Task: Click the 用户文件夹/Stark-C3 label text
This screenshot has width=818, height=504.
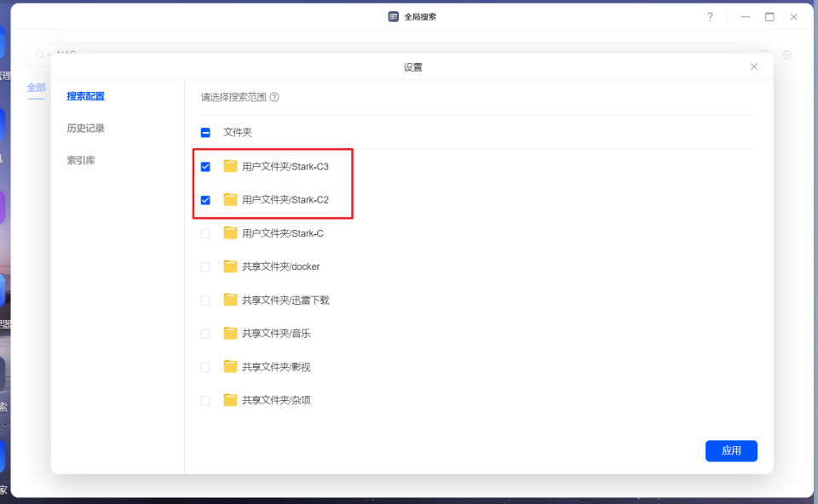Action: click(x=285, y=167)
